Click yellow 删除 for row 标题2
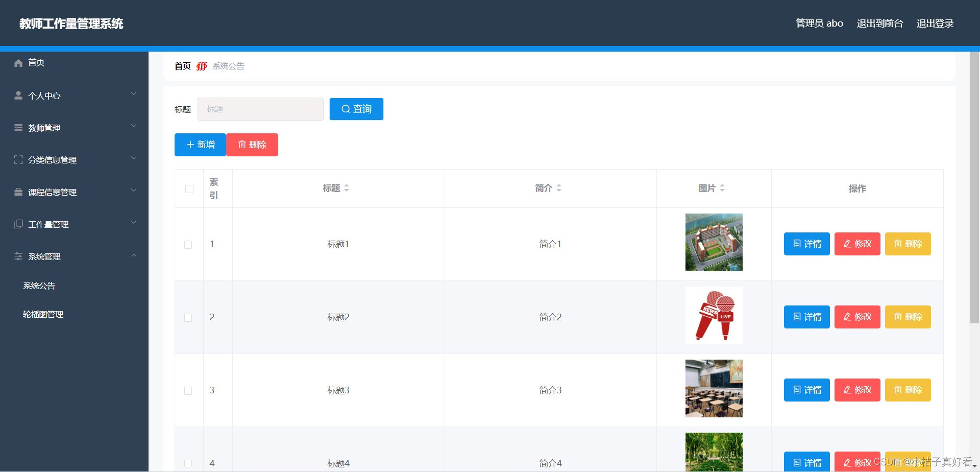Screen dimensions: 980x472 click(x=908, y=317)
